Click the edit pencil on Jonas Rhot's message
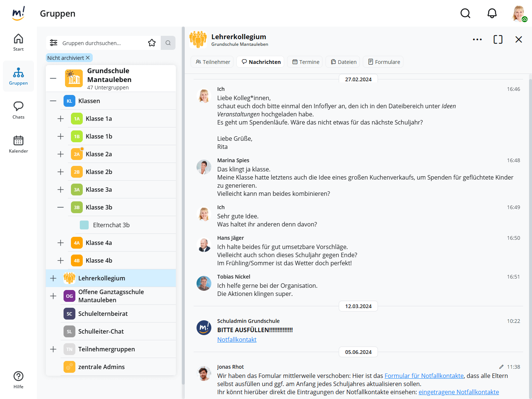The width and height of the screenshot is (532, 399). pyautogui.click(x=501, y=367)
